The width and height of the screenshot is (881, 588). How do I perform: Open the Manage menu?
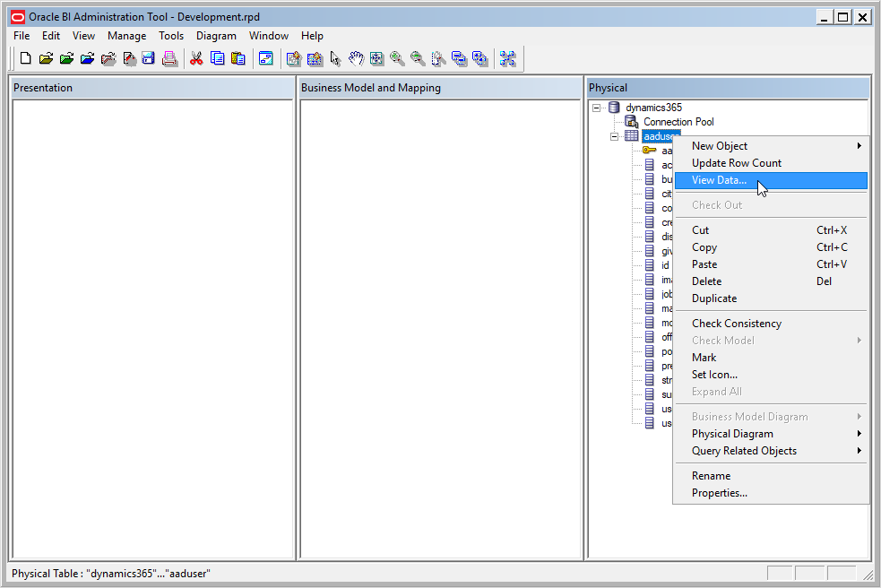[126, 36]
